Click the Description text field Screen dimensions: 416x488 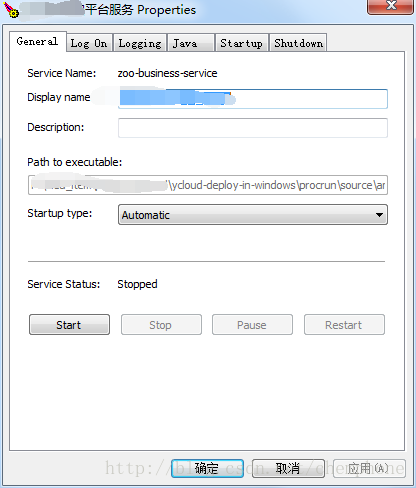point(253,128)
